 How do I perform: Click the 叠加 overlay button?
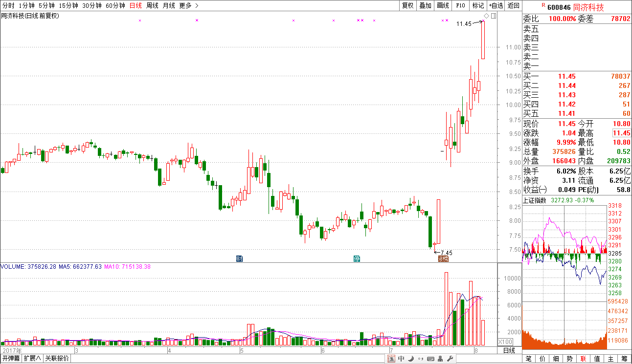425,5
